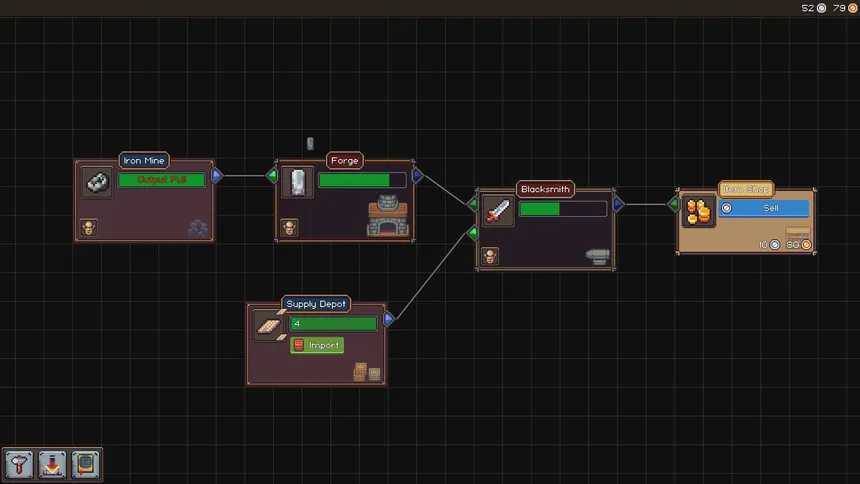The height and width of the screenshot is (484, 860).
Task: Click the gold coins icon in Item Shop
Action: coord(698,211)
